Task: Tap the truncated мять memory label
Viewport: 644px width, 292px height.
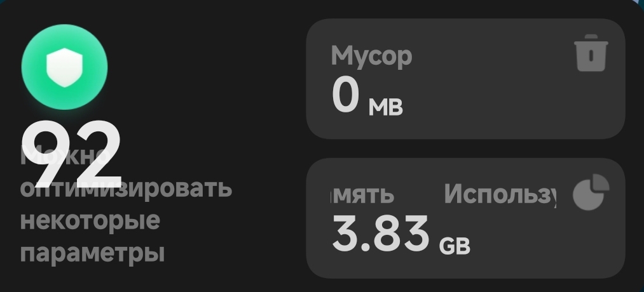Action: [x=363, y=194]
